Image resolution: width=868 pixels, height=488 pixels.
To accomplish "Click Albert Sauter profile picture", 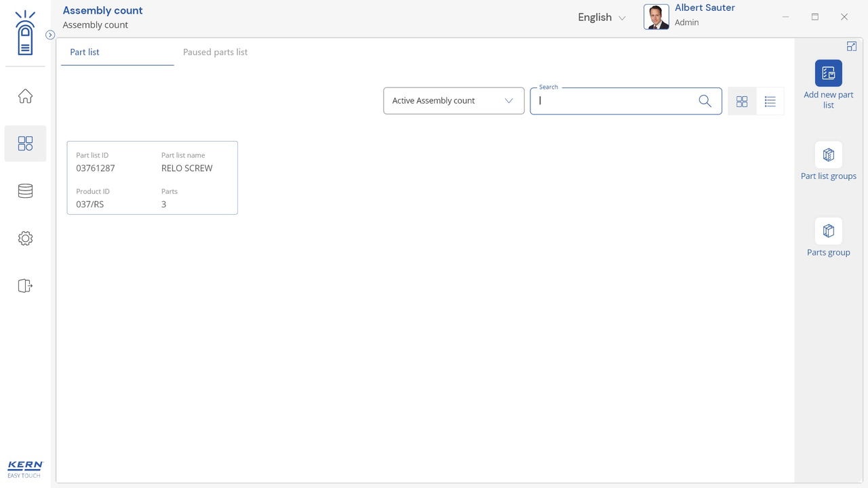I will 656,18.
